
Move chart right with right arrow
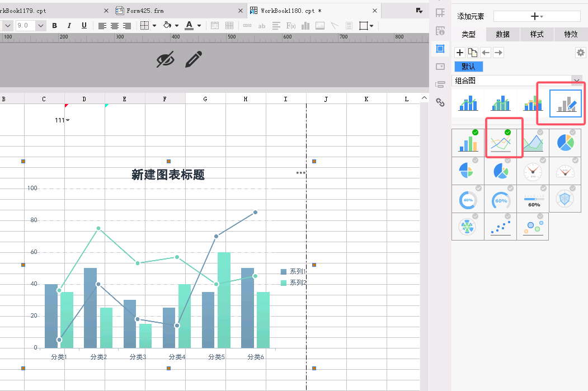[498, 53]
